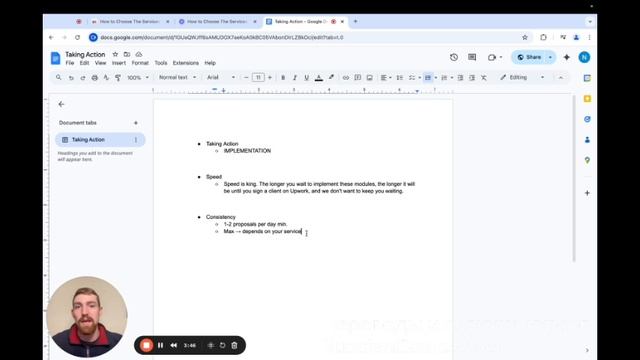Open the Insert menu

(x=119, y=63)
